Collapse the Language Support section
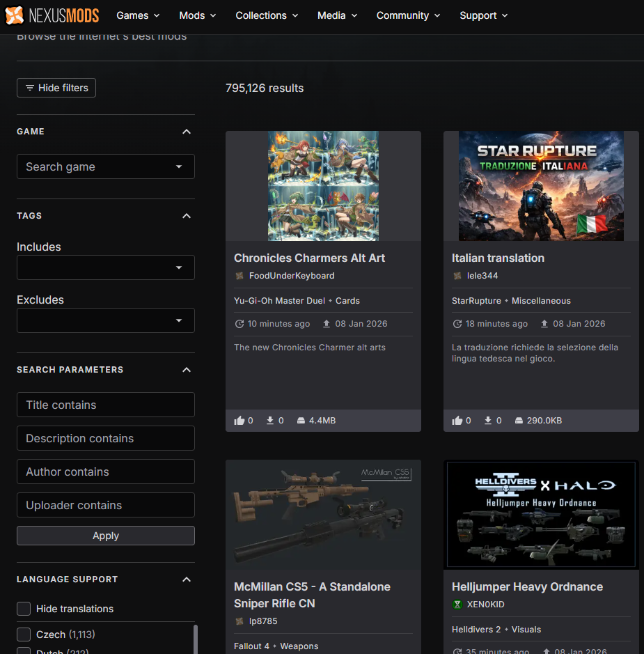This screenshot has width=644, height=654. 187,579
